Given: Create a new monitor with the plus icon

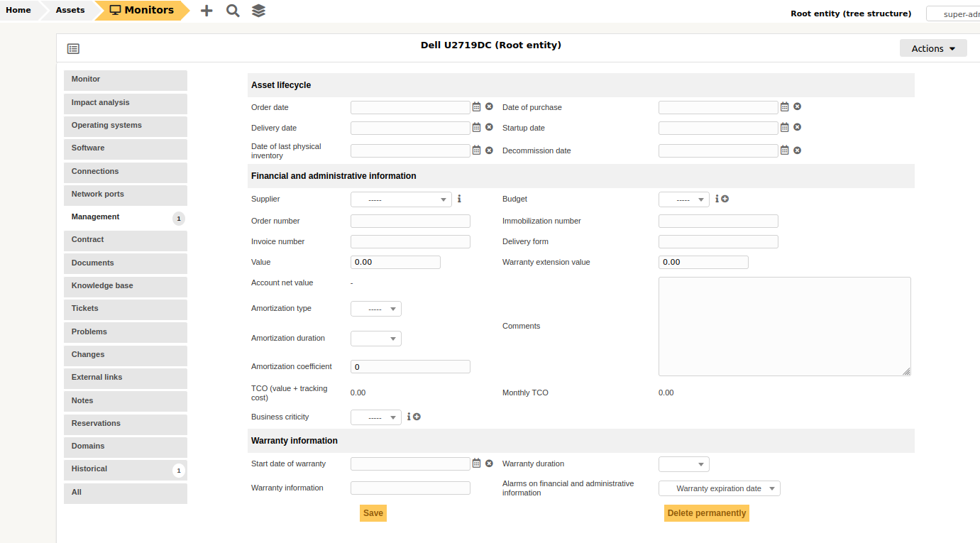Looking at the screenshot, I should click(206, 11).
